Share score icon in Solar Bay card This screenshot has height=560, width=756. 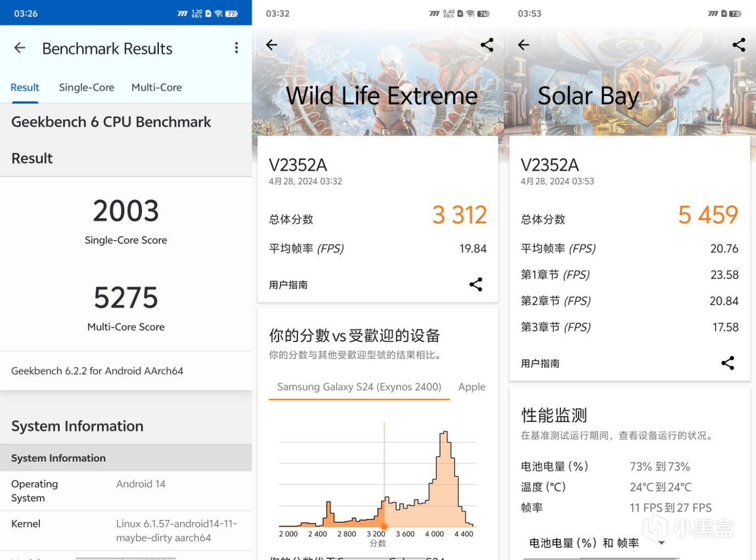tap(728, 363)
